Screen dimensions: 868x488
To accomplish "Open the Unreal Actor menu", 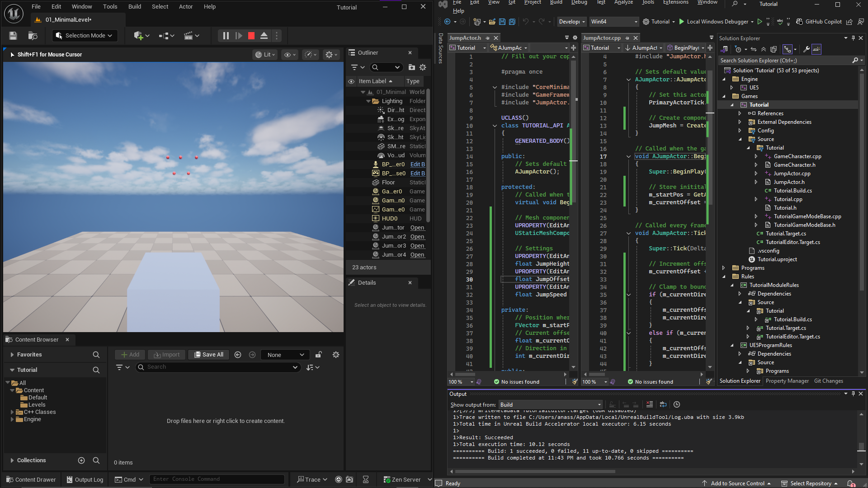I will 186,7.
